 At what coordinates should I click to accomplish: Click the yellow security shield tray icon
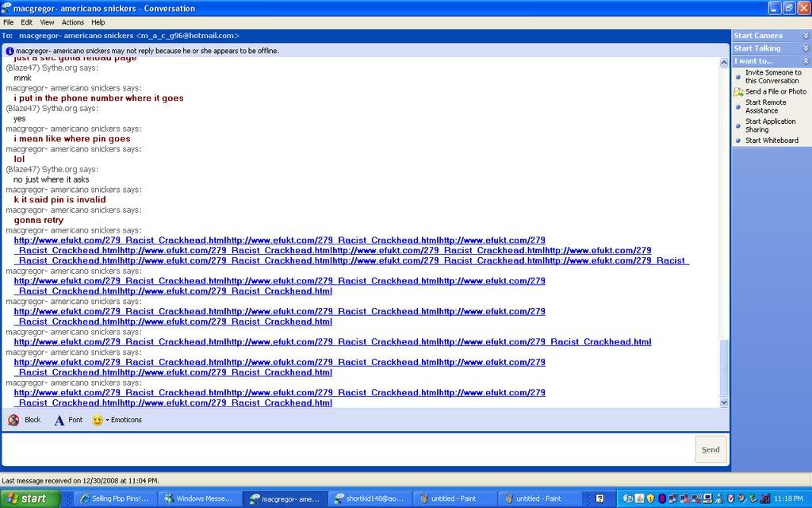click(x=650, y=498)
